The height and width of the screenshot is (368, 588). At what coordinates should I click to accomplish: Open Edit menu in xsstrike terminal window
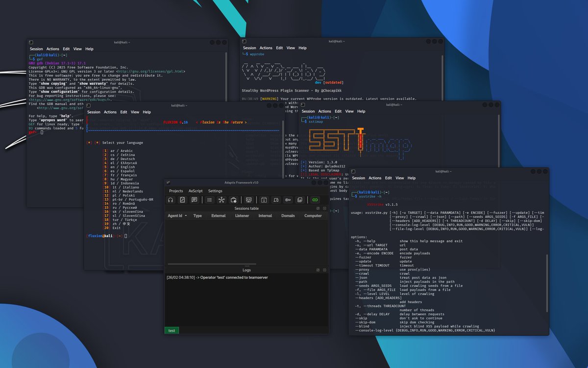coord(388,178)
